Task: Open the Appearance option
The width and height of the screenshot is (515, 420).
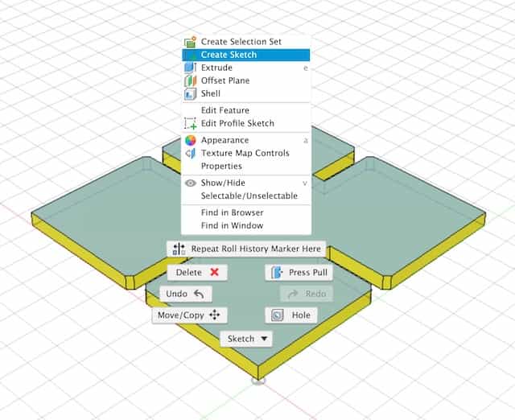Action: click(x=245, y=140)
